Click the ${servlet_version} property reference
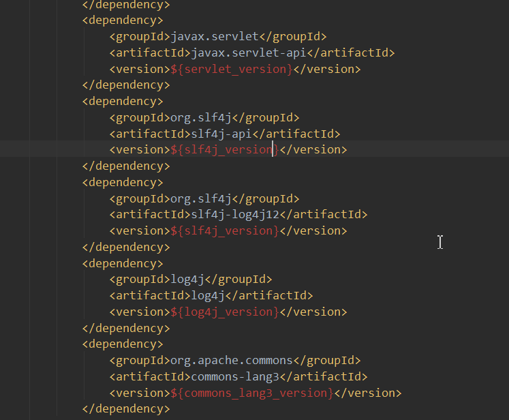509x420 pixels. pyautogui.click(x=232, y=69)
